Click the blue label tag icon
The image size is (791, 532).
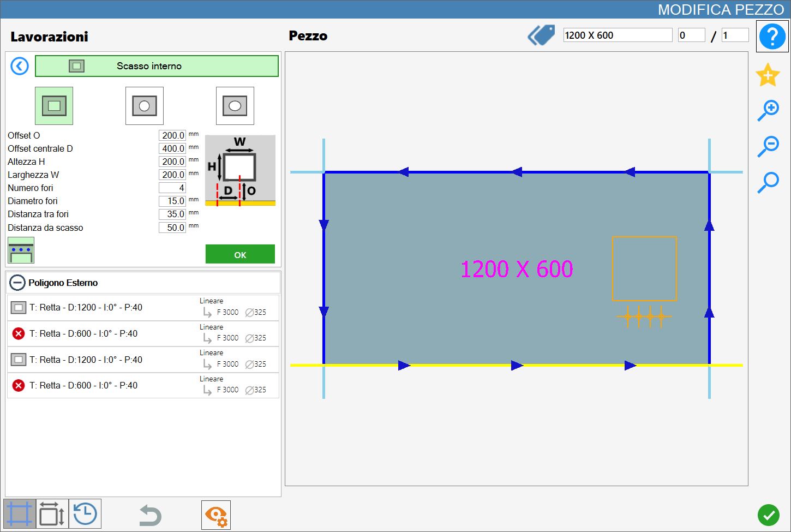[541, 35]
